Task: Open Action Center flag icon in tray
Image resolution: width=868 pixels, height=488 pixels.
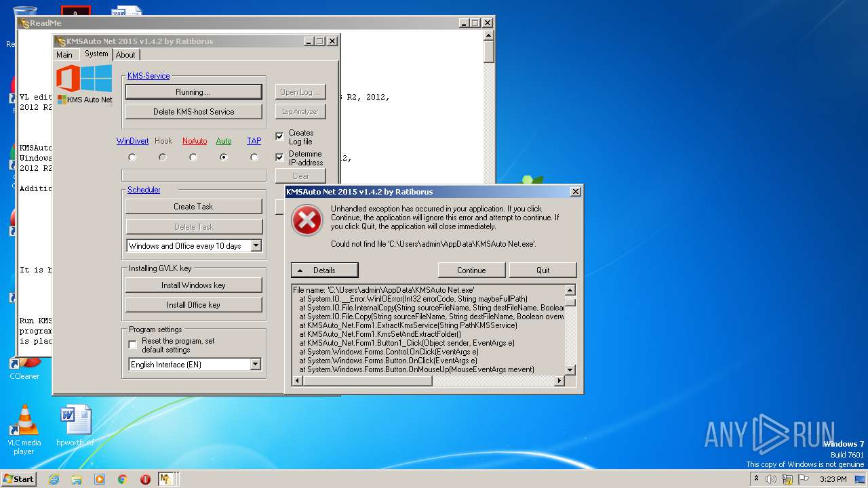Action: point(804,479)
